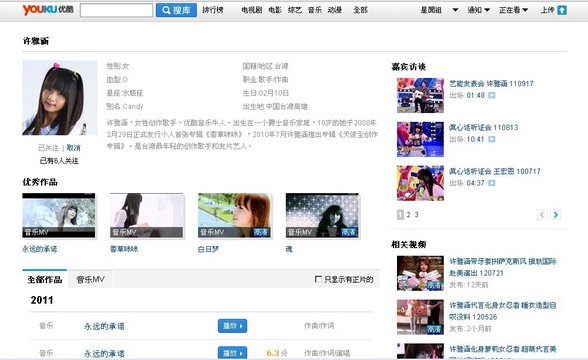This screenshot has width=588, height=360.
Task: Click the small icon next to 出场 01:48
Action: click(x=492, y=95)
